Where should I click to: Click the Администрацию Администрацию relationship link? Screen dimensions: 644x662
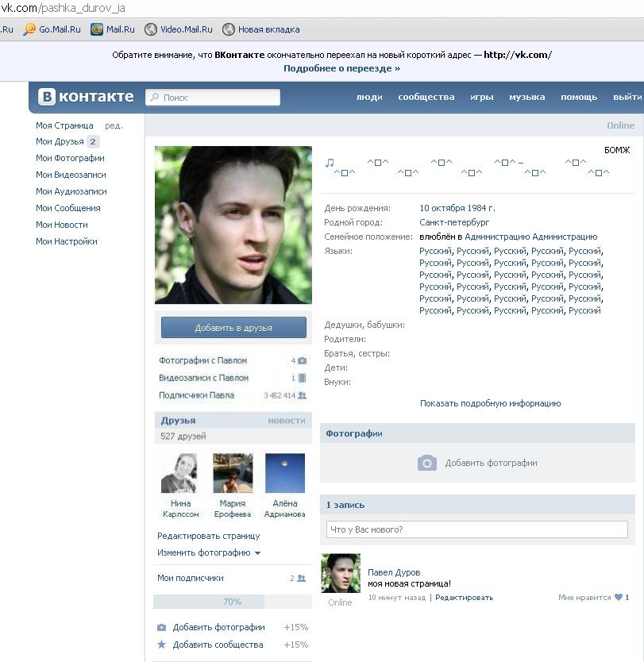(x=530, y=237)
